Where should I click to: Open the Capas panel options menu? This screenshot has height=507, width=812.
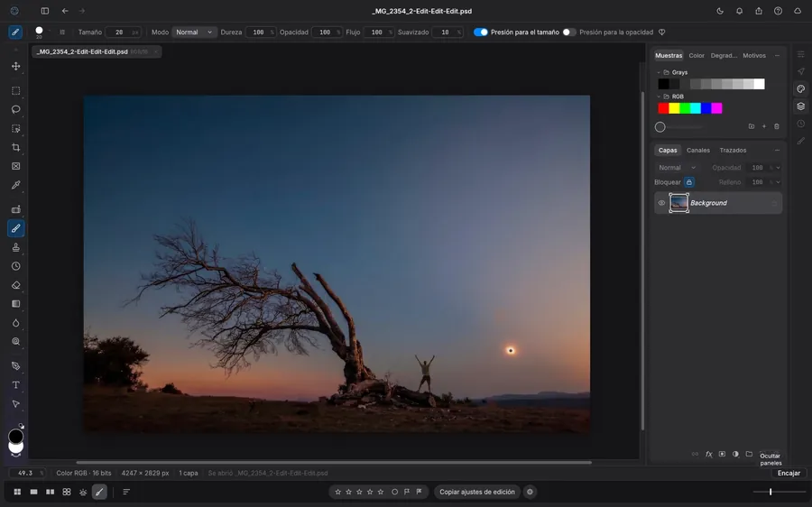coord(777,150)
